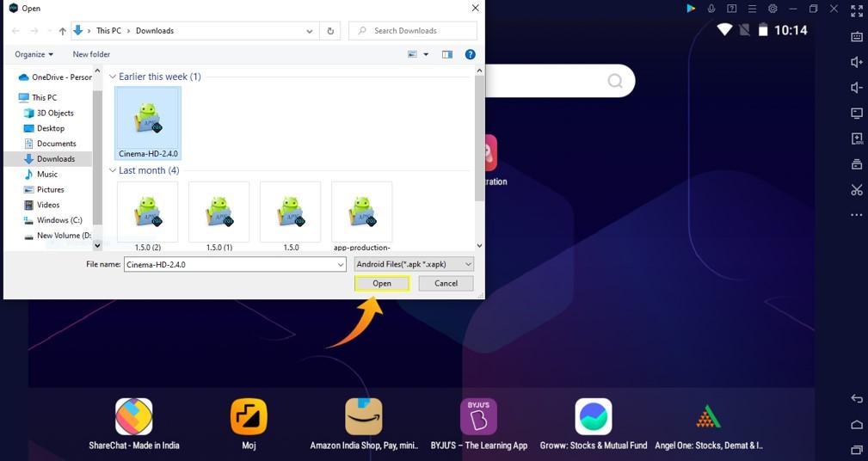This screenshot has height=461, width=868.
Task: Open Videos folder in the sidebar
Action: [x=42, y=205]
